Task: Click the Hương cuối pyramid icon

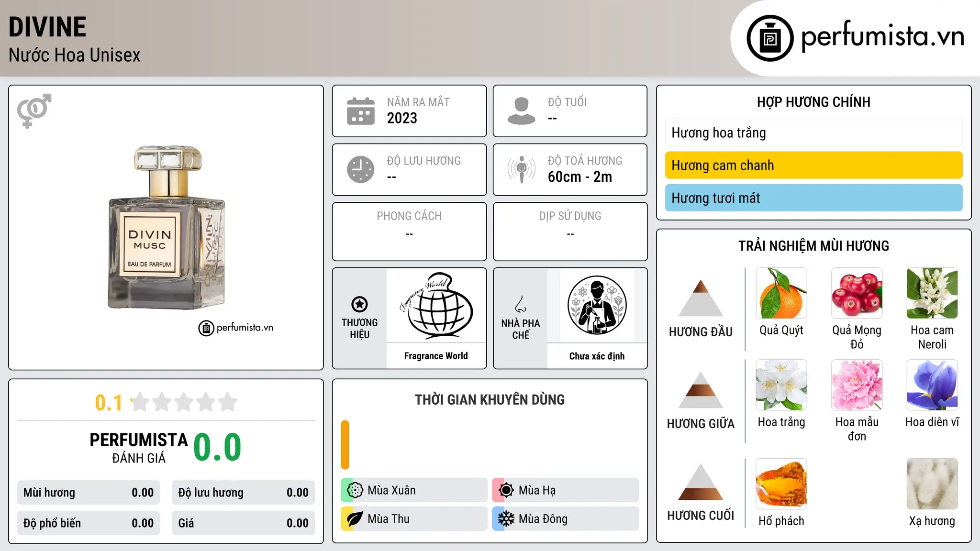Action: pyautogui.click(x=701, y=482)
